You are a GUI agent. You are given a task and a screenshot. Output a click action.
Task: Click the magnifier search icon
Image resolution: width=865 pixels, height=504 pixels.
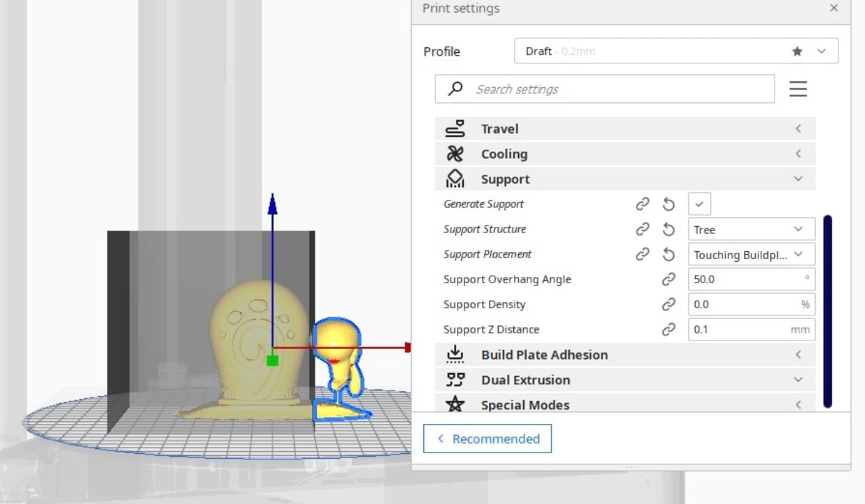pos(455,88)
